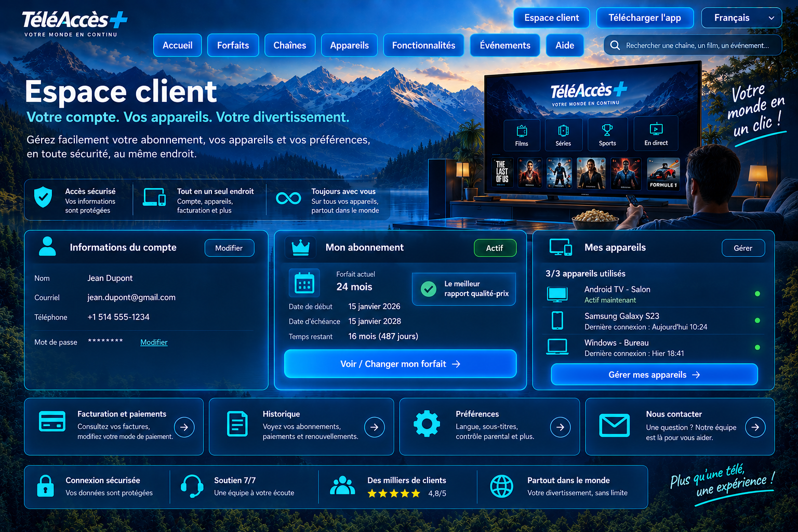The width and height of the screenshot is (798, 532).
Task: Click the 15 janvier 2028 expiry date
Action: pos(375,321)
